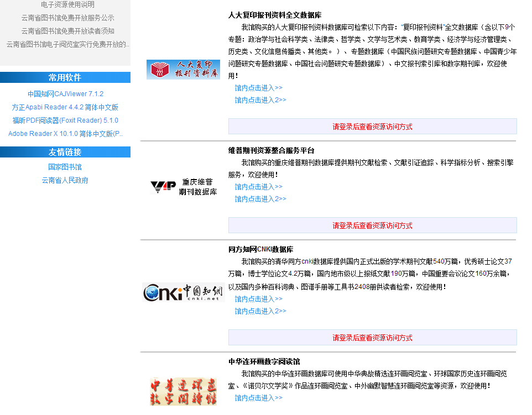Click the 中华连环画数字阅读馆 logo
This screenshot has height=415, width=532.
point(183,391)
